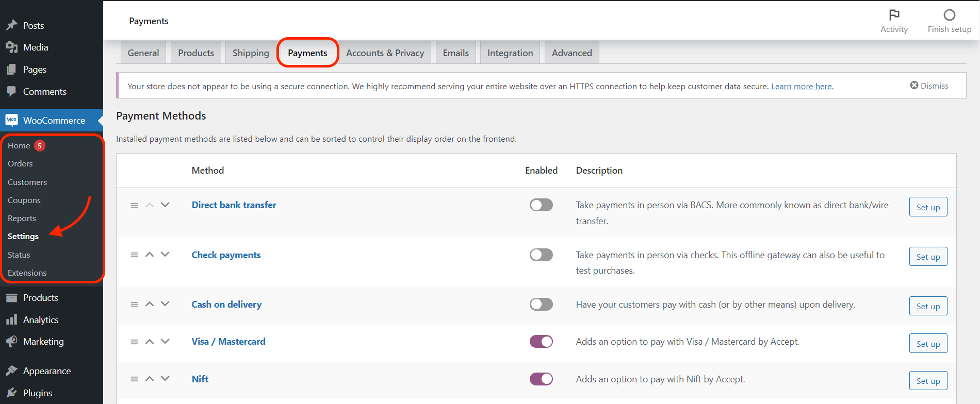Click the Analytics bar chart icon

(11, 320)
